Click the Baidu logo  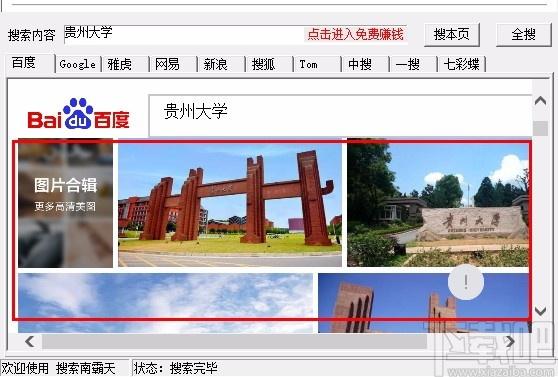78,114
